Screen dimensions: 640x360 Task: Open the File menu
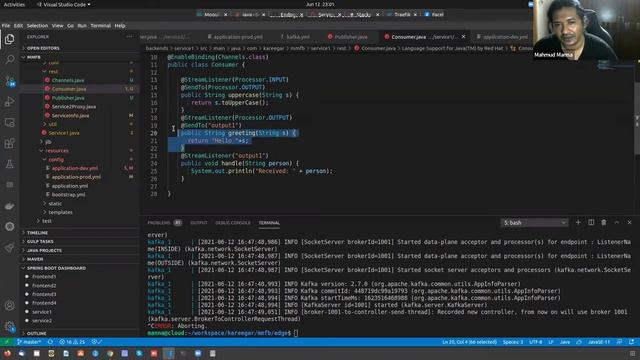[x=6, y=26]
